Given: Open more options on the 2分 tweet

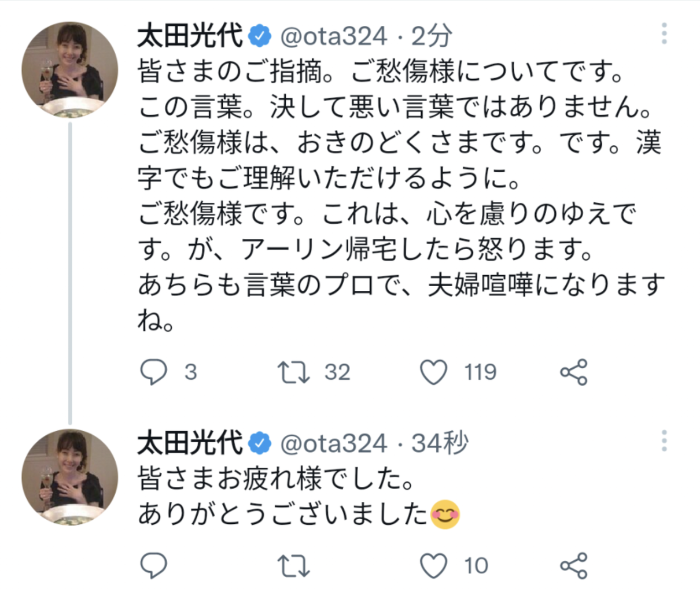Looking at the screenshot, I should point(664,34).
